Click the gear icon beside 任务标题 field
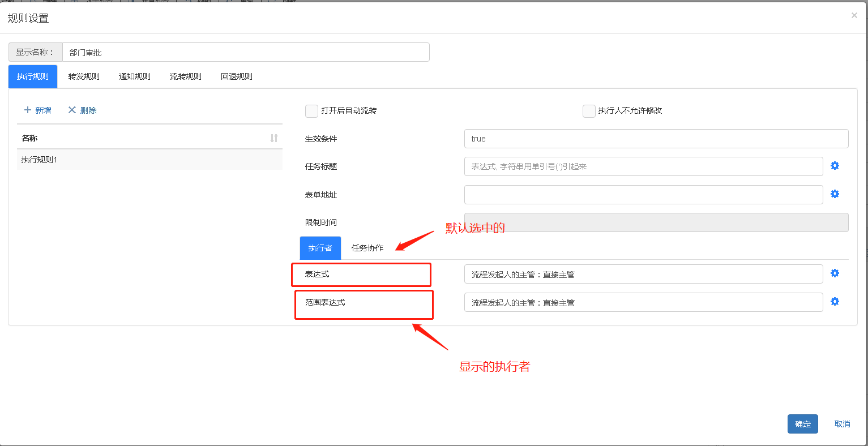Image resolution: width=868 pixels, height=446 pixels. [835, 166]
